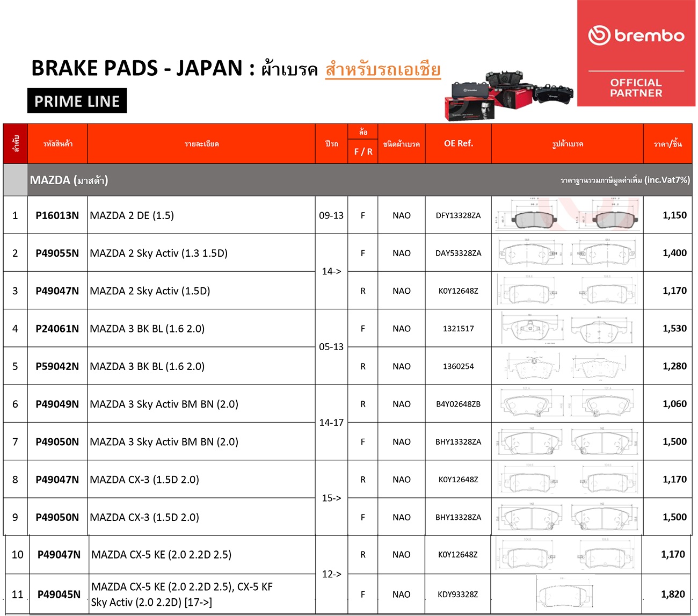Select product code P24061N
Image resolution: width=698 pixels, height=616 pixels.
pyautogui.click(x=57, y=329)
